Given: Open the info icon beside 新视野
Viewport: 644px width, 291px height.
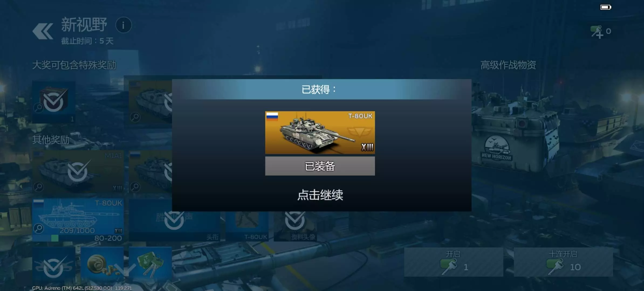Looking at the screenshot, I should pyautogui.click(x=124, y=25).
